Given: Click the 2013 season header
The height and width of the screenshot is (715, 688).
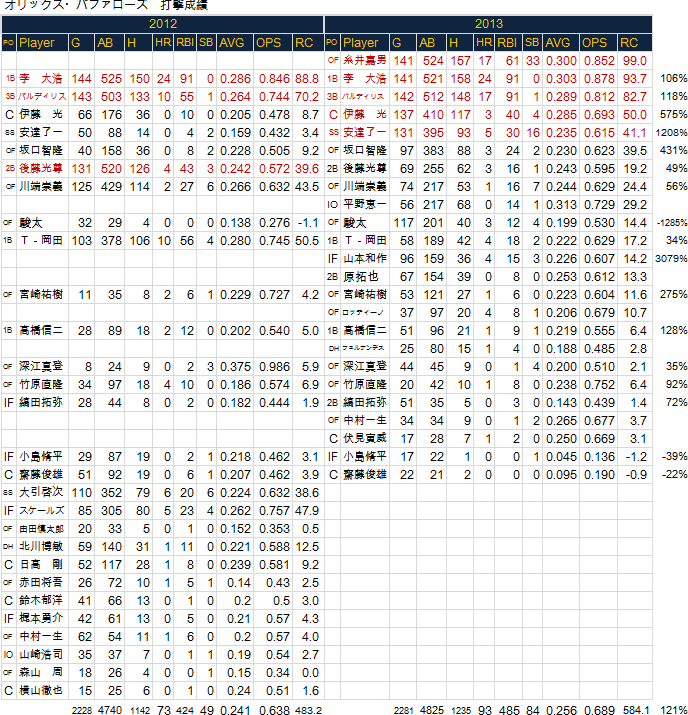Looking at the screenshot, I should point(488,24).
